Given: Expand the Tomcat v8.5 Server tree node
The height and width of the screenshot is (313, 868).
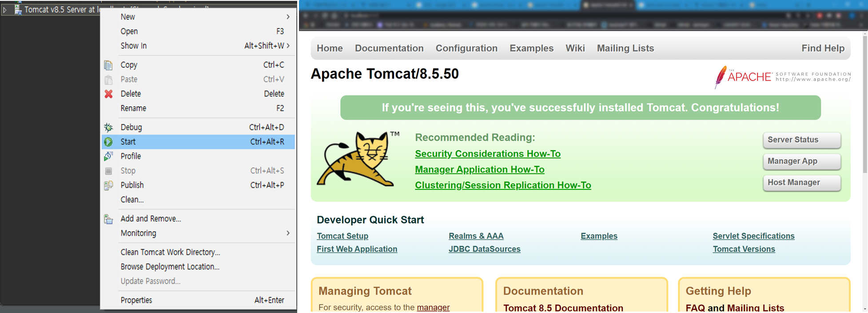Looking at the screenshot, I should click(5, 9).
